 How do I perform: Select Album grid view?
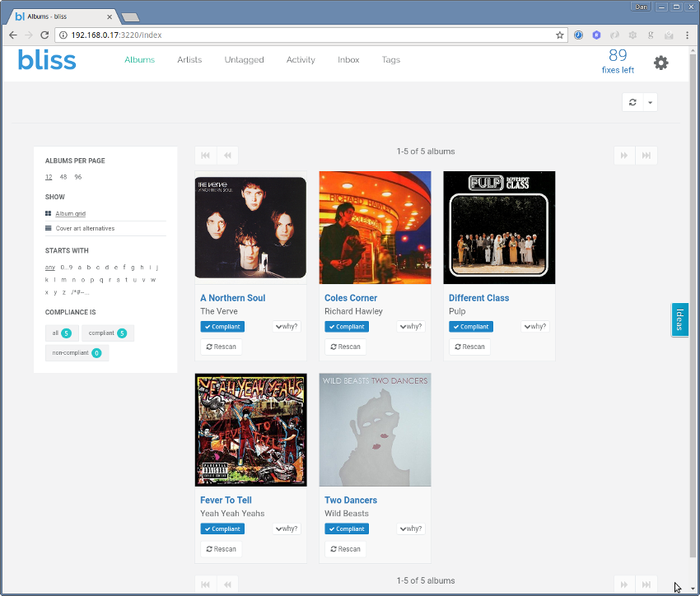coord(71,214)
